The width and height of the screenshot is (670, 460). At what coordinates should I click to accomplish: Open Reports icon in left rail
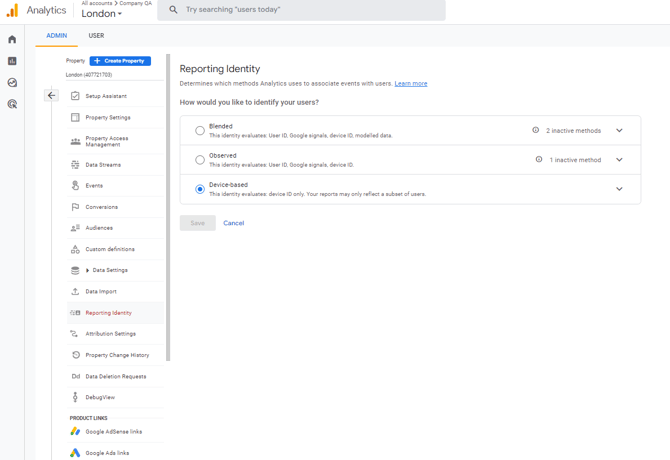tap(12, 61)
